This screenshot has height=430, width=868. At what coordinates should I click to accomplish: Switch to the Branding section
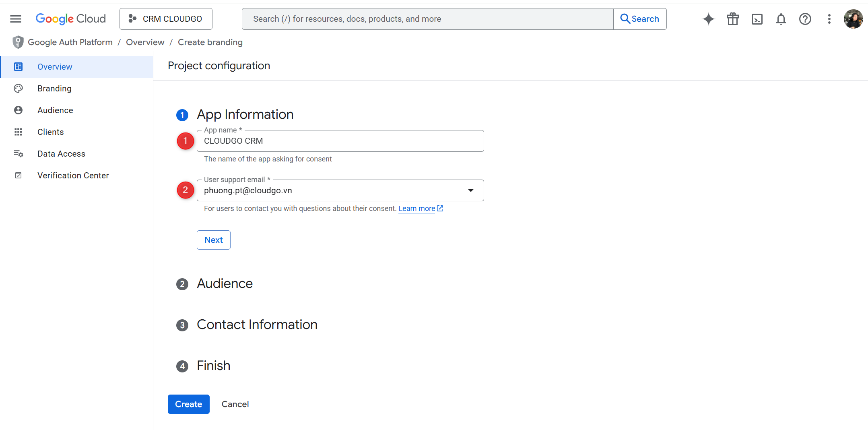pos(54,88)
